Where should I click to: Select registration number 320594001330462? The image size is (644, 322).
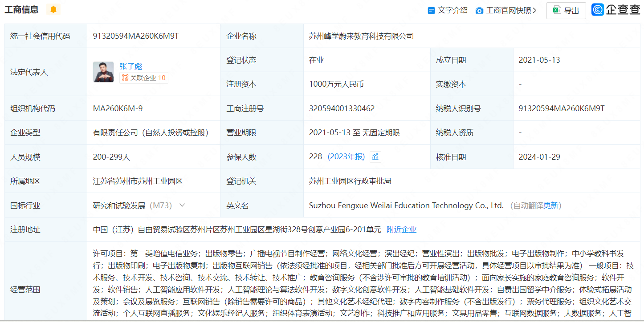pos(342,108)
